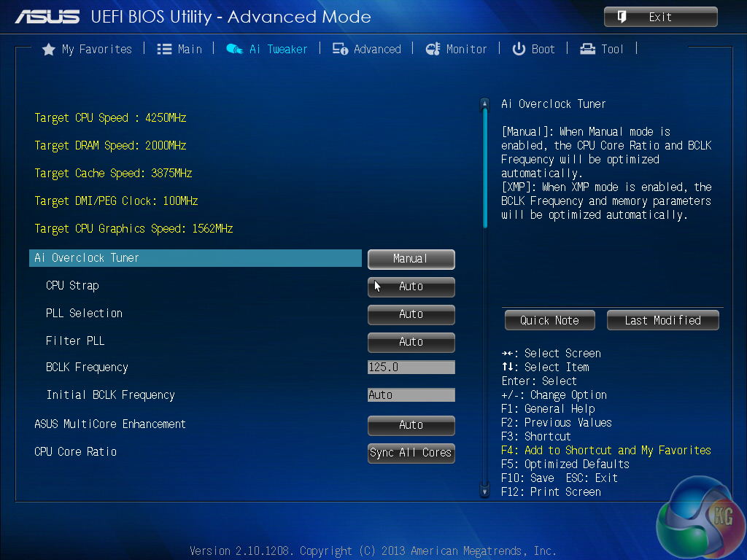Click Target DRAM Speed: 2000MHz text
The width and height of the screenshot is (747, 560).
tap(110, 146)
